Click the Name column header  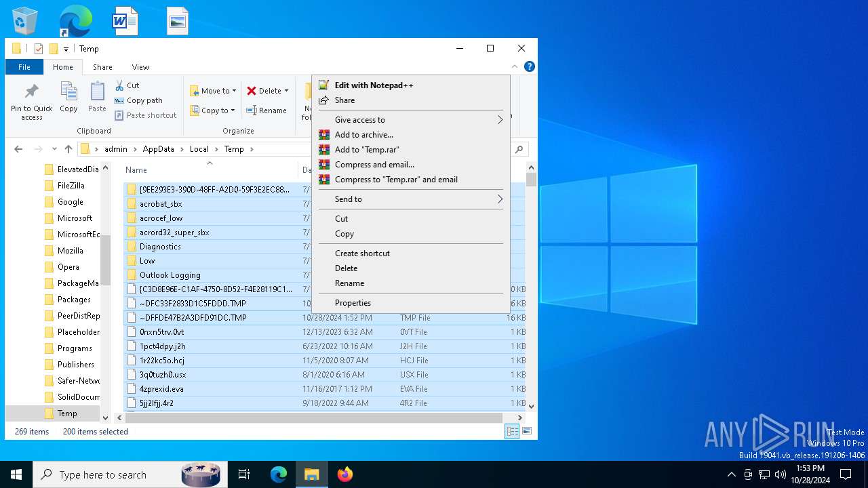136,170
